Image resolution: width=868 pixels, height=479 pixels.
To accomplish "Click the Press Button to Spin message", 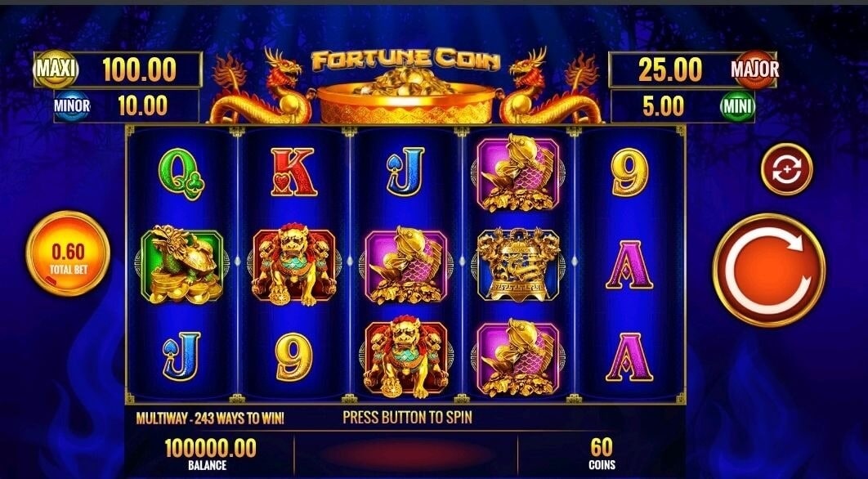I will coord(407,417).
